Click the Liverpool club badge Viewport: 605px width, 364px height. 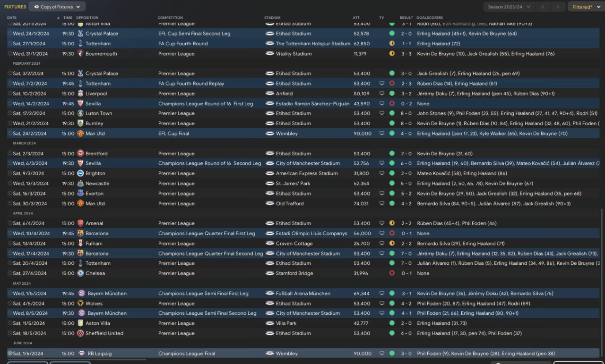(x=80, y=93)
